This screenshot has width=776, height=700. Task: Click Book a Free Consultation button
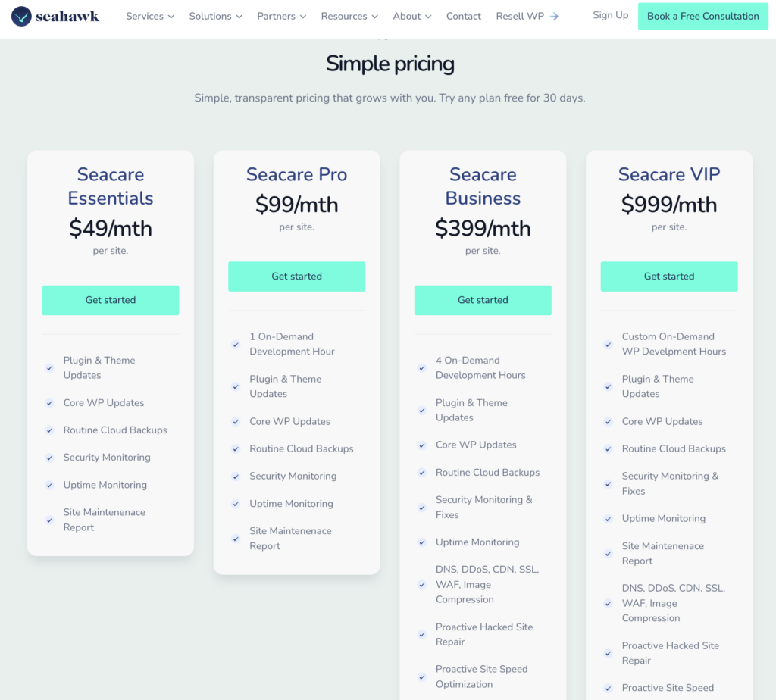[x=702, y=16]
